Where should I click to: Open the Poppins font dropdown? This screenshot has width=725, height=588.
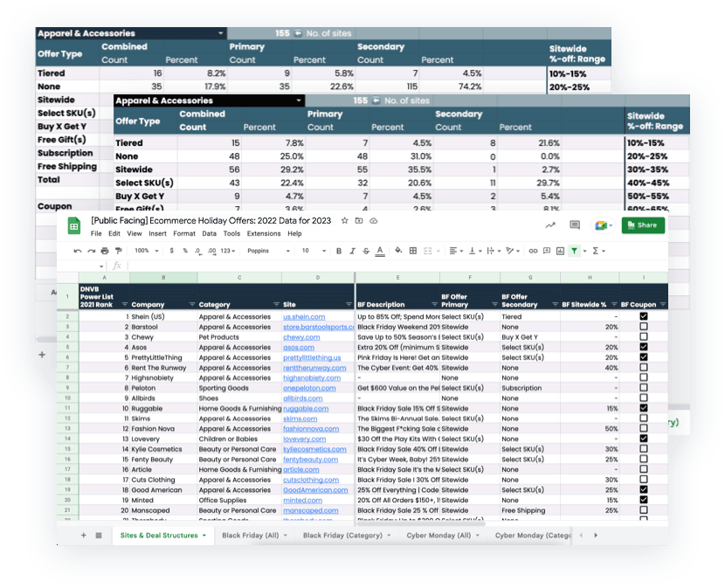(x=265, y=251)
